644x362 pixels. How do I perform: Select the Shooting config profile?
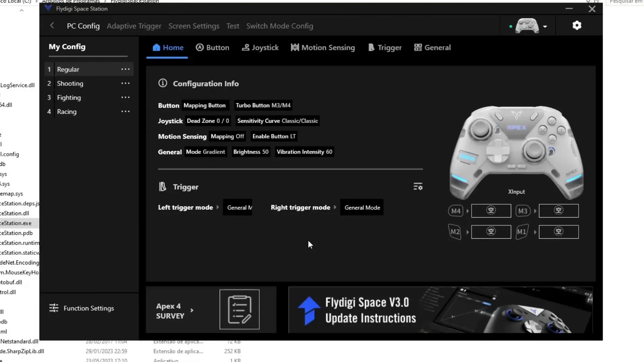tap(89, 83)
